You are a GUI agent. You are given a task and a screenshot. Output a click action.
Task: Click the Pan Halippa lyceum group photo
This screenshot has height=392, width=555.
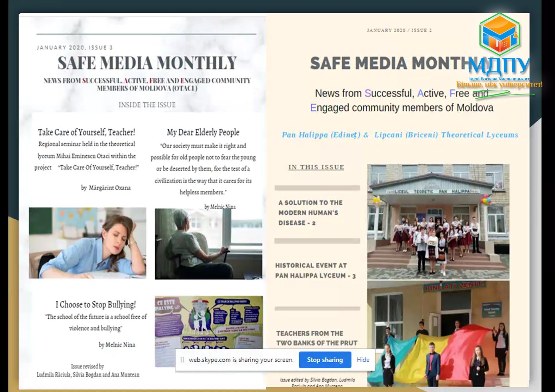[x=438, y=221]
